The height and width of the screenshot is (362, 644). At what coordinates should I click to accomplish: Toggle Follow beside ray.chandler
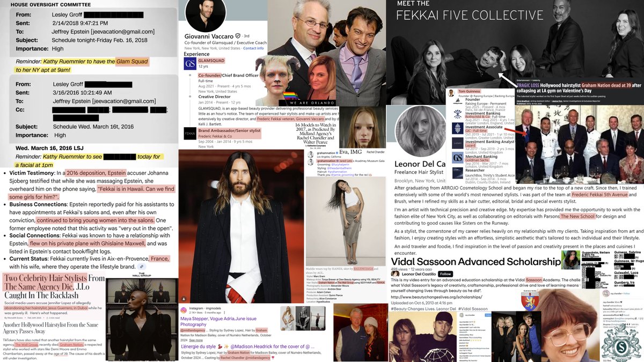(x=626, y=294)
